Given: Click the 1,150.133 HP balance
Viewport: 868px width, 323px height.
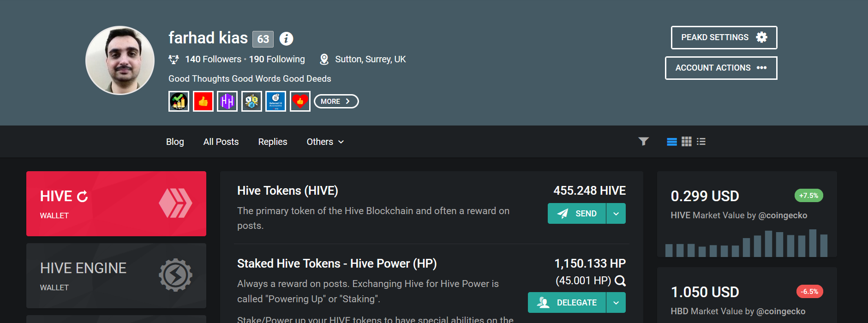Looking at the screenshot, I should click(590, 263).
